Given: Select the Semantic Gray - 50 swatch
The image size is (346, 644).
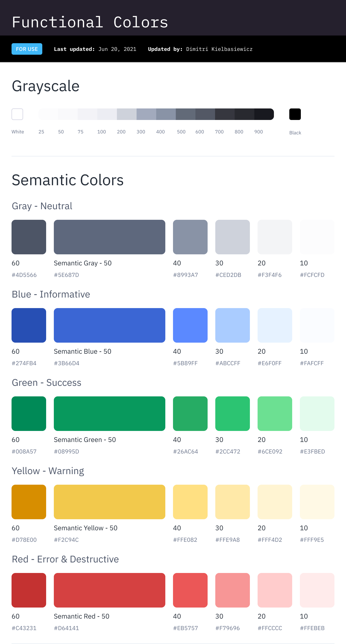Looking at the screenshot, I should 109,237.
